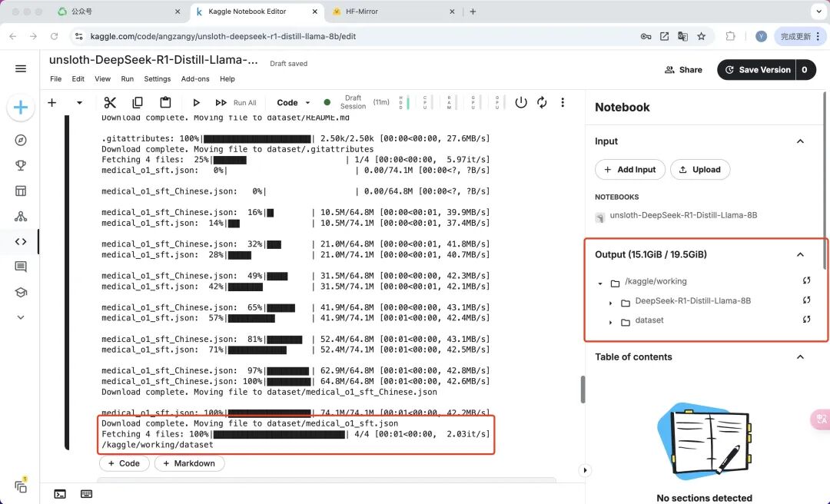Open the Settings menu
Viewport: 830px width, 504px height.
point(158,79)
